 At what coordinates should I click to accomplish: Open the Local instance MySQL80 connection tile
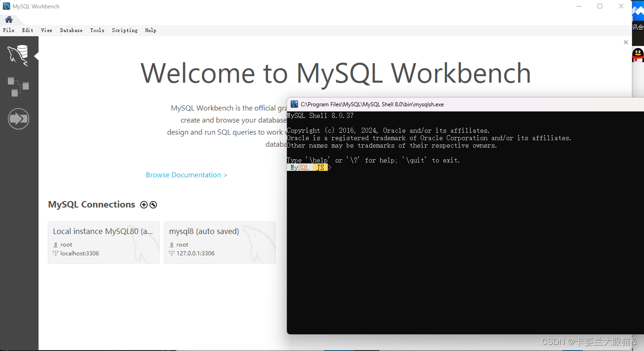(104, 242)
